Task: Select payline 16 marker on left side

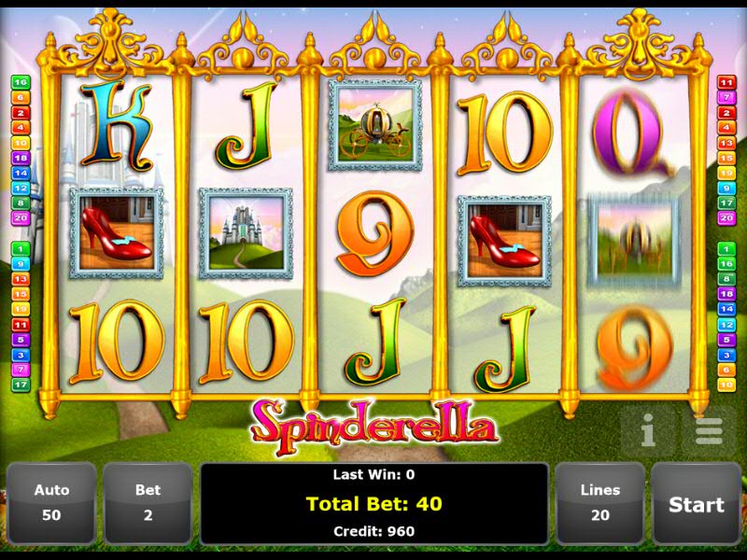Action: point(21,82)
